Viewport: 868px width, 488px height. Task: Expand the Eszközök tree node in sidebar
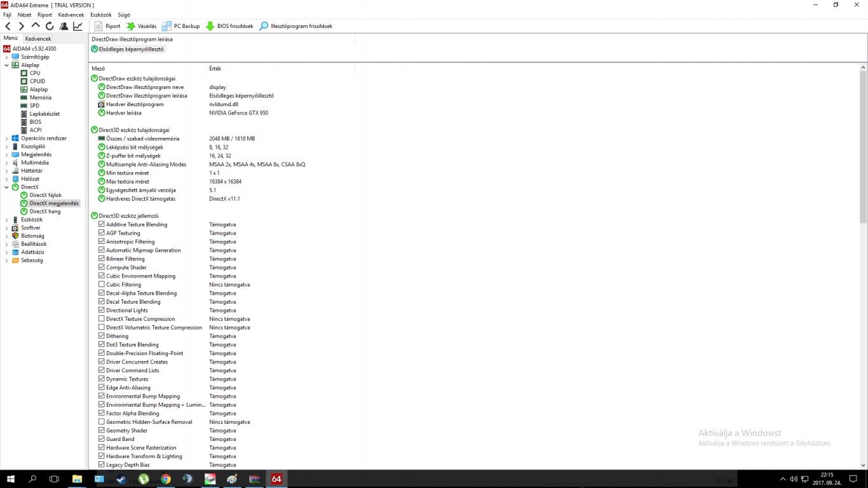[x=6, y=220]
